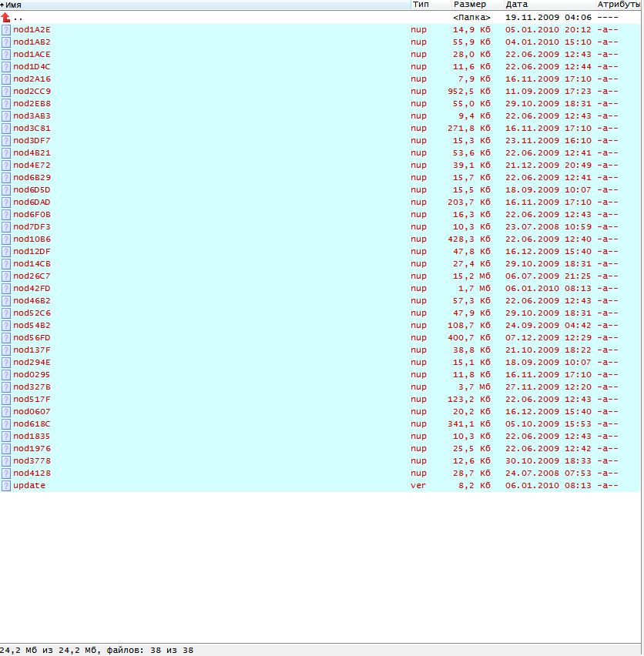Click the file icon next to nod6DAD
The width and height of the screenshot is (644, 656).
6,202
